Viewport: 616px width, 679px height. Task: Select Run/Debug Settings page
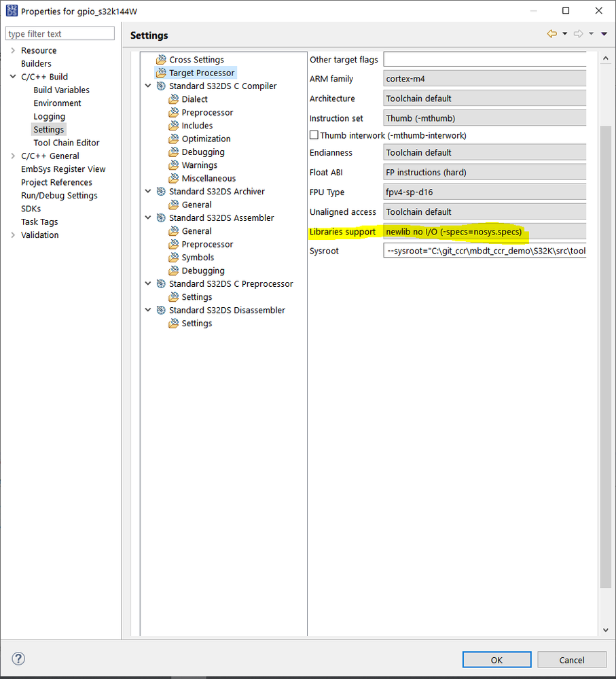[59, 195]
